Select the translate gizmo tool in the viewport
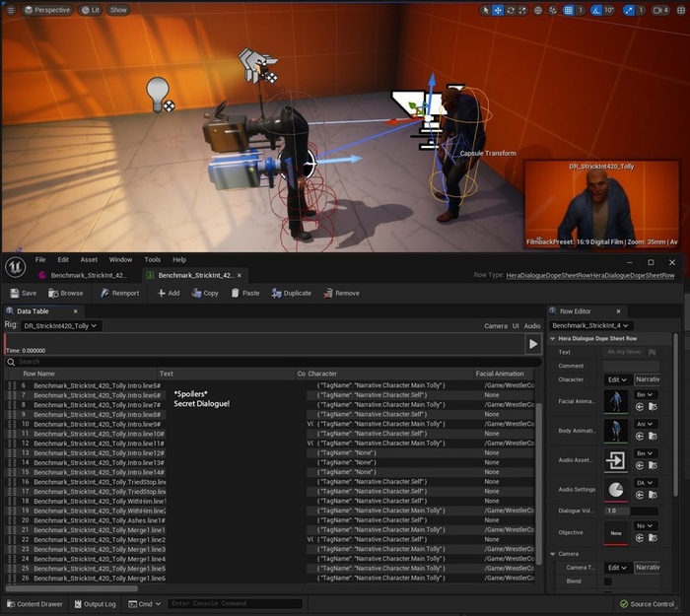The image size is (690, 616). tap(497, 10)
